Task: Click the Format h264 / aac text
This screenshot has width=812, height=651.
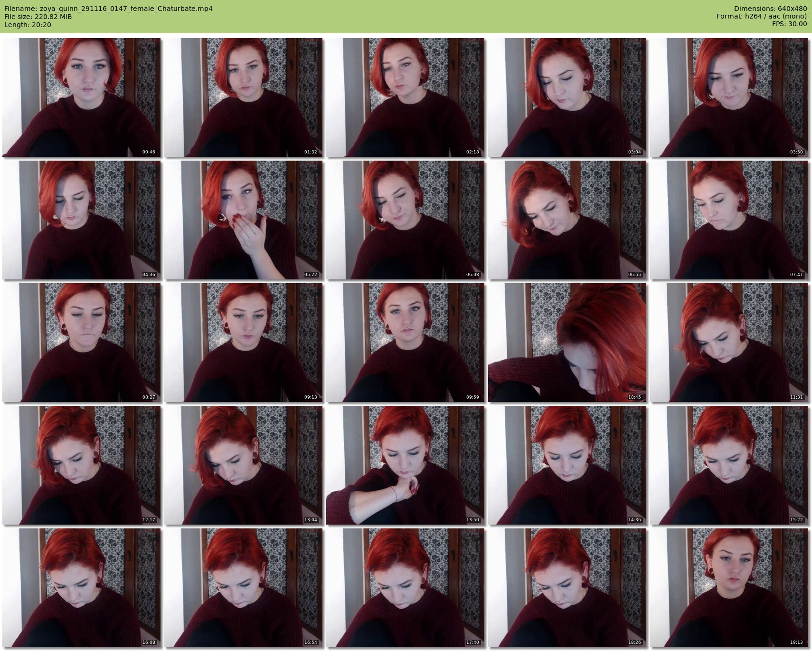Action: click(x=762, y=17)
